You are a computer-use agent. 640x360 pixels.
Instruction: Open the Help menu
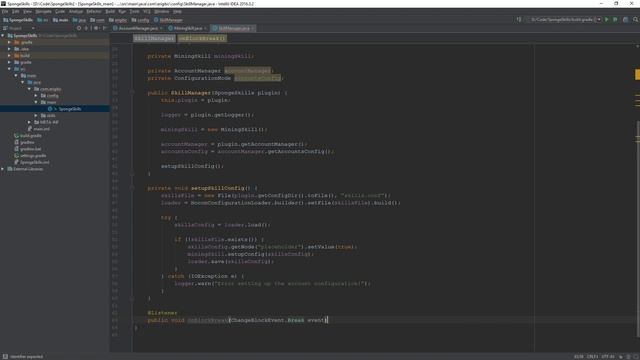tap(177, 11)
